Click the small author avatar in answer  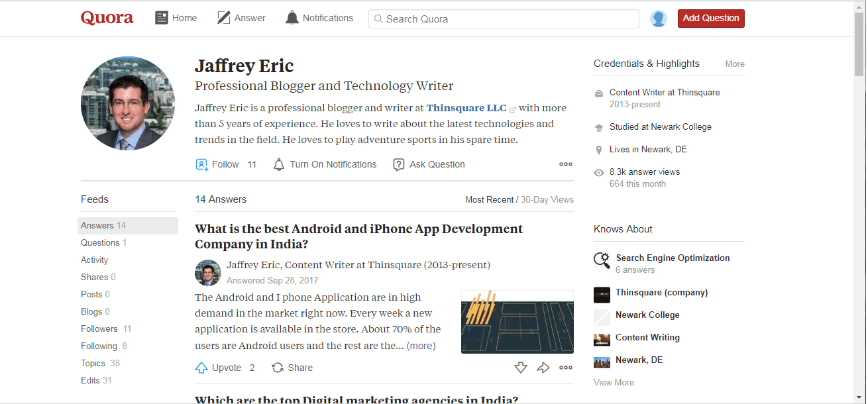[207, 272]
